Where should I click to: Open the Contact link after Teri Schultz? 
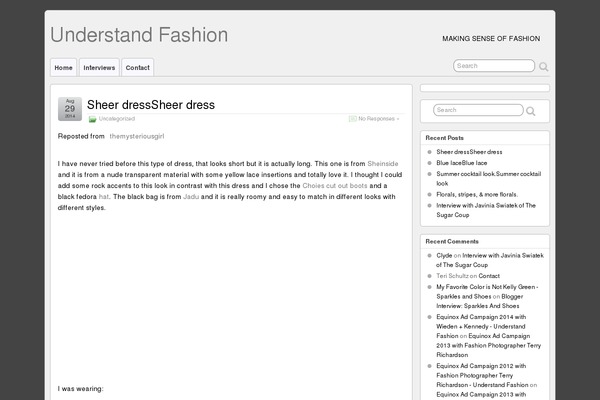[x=489, y=276]
